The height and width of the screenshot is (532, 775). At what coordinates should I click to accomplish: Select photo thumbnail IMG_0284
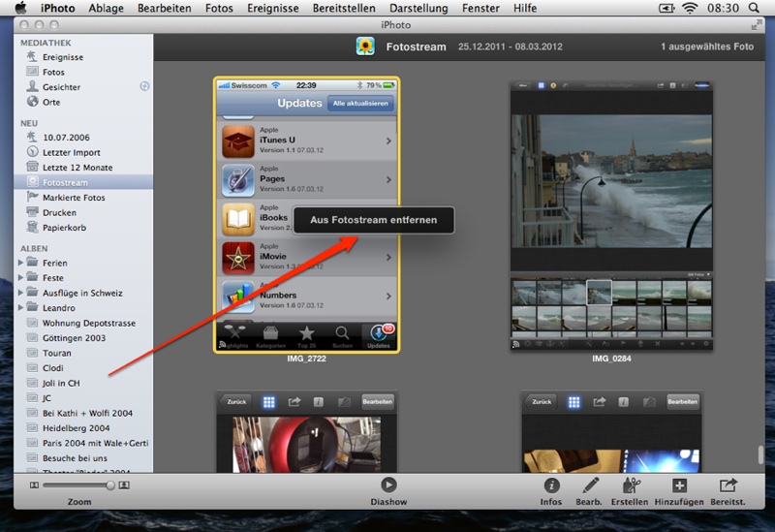point(611,215)
